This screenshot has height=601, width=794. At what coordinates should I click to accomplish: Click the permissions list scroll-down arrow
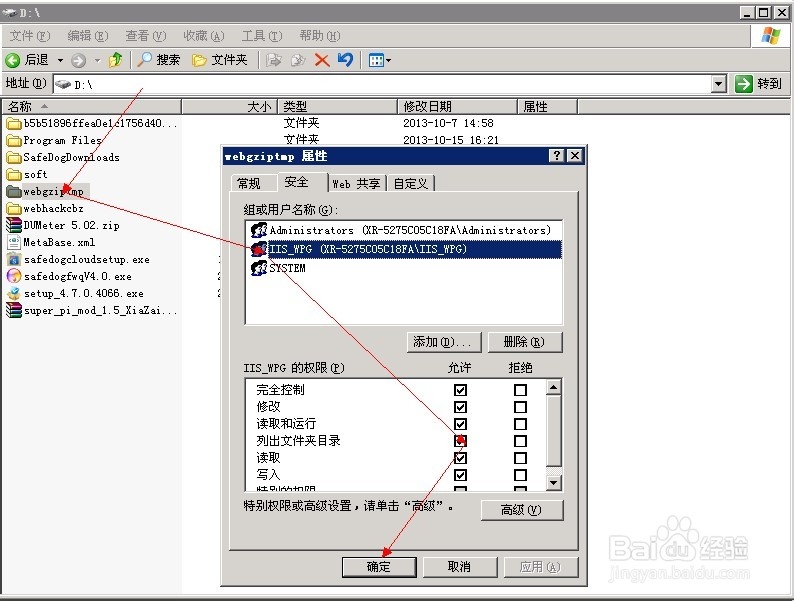553,483
